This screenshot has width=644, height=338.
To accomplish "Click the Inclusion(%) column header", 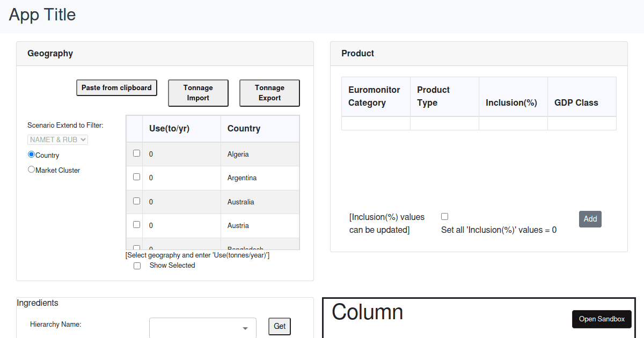I will pyautogui.click(x=513, y=97).
